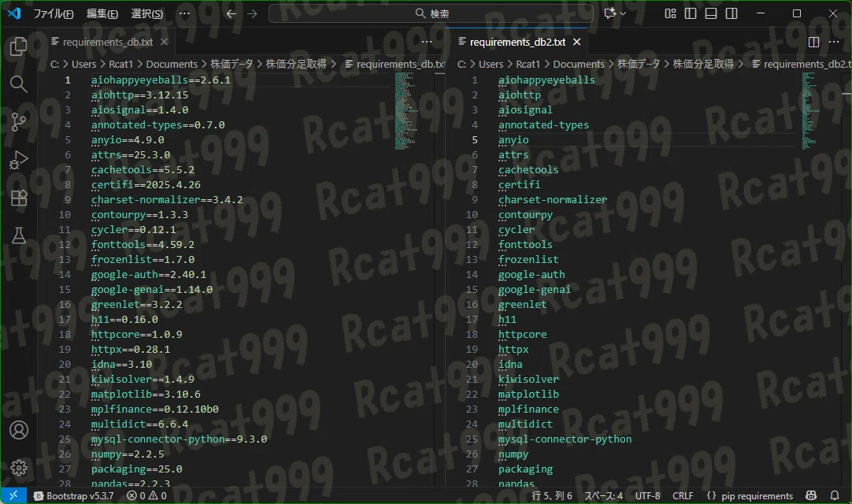The width and height of the screenshot is (852, 504).
Task: Show errors and warnings in status bar
Action: [146, 496]
